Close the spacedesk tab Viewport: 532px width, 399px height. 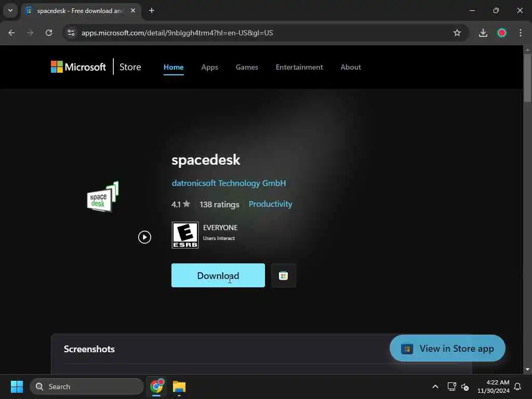click(133, 11)
